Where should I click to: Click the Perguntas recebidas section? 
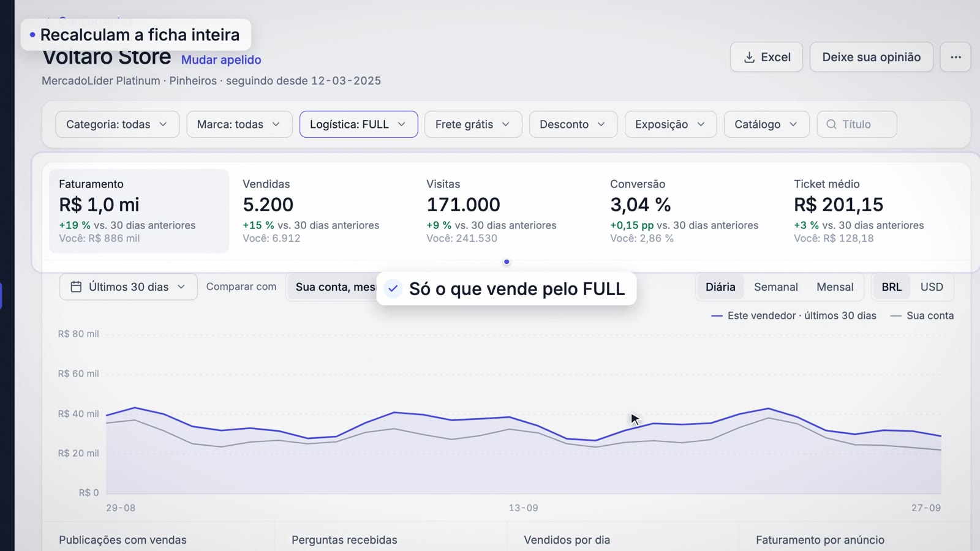click(344, 540)
